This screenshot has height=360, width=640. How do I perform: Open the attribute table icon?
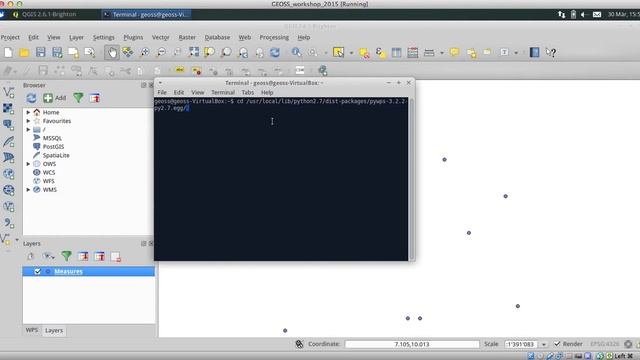(396, 52)
